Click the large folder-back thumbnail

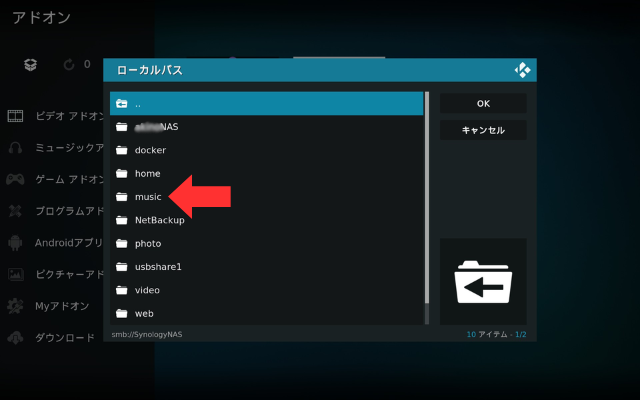(x=483, y=281)
